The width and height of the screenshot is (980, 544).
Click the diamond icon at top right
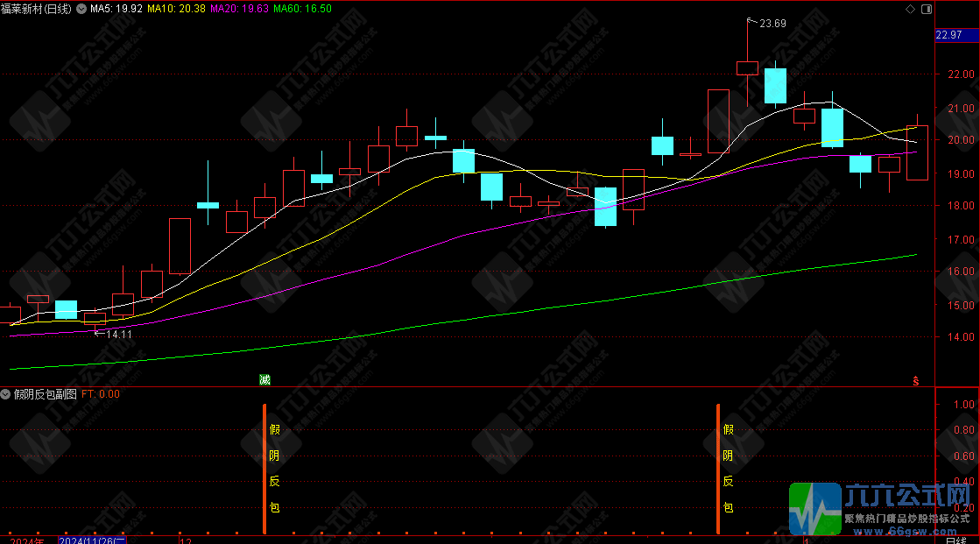909,9
